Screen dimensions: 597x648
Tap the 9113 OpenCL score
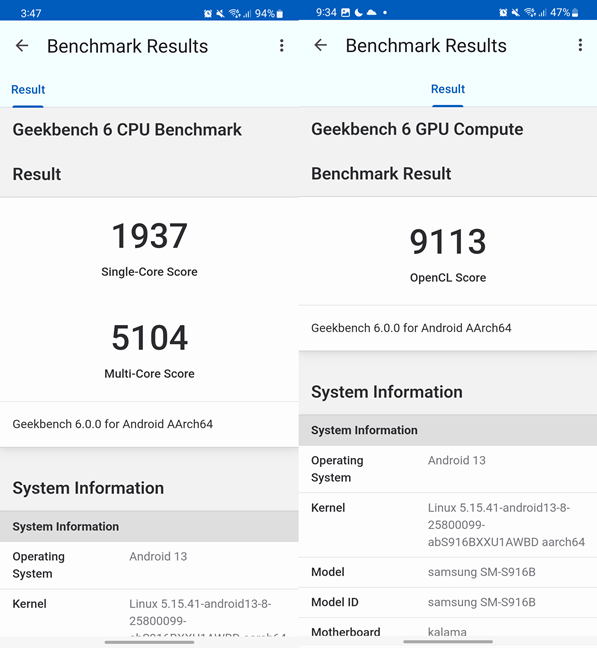pyautogui.click(x=448, y=242)
